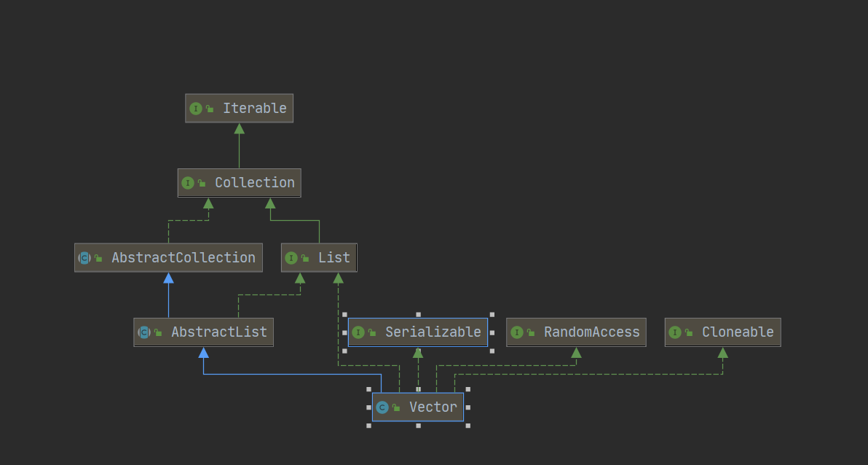Select the Cloneable node label
Viewport: 868px width, 465px height.
click(737, 332)
